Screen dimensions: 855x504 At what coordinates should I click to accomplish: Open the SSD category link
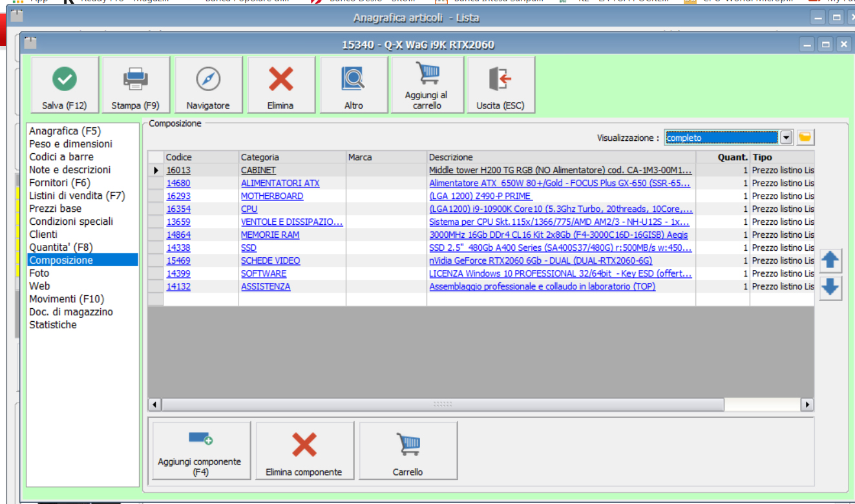249,248
